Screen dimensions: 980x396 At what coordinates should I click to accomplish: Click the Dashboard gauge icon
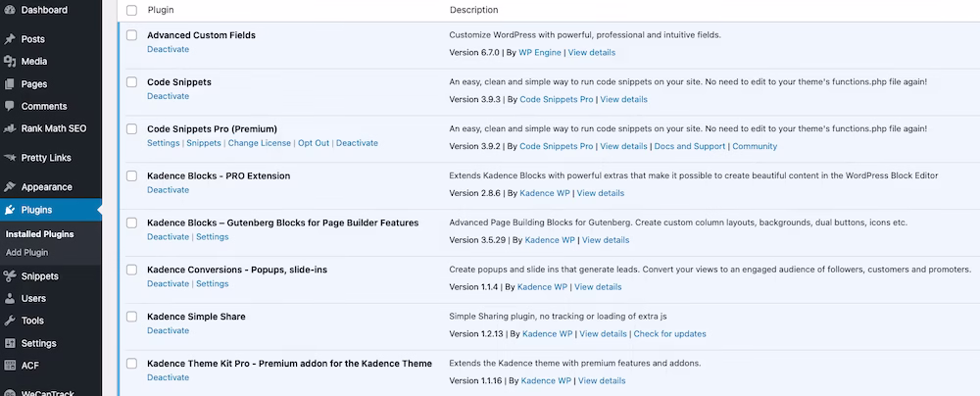pyautogui.click(x=10, y=10)
